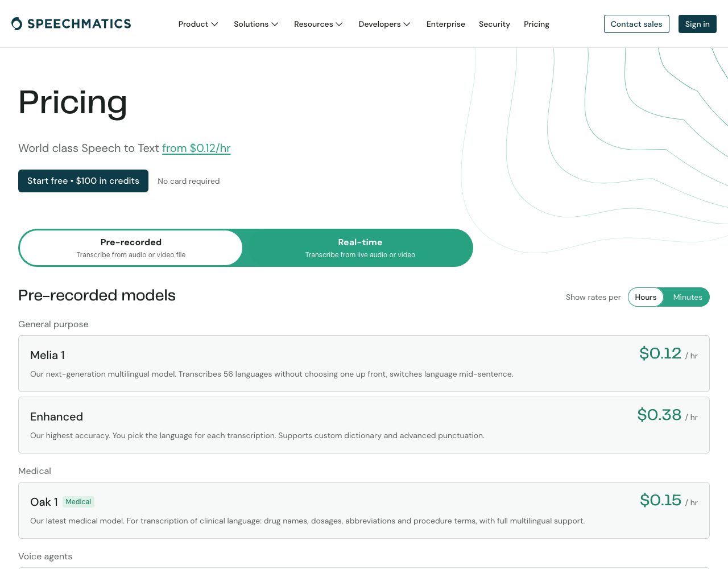Go to the Enterprise page
Screen dimensions: 728x569
[x=446, y=24]
